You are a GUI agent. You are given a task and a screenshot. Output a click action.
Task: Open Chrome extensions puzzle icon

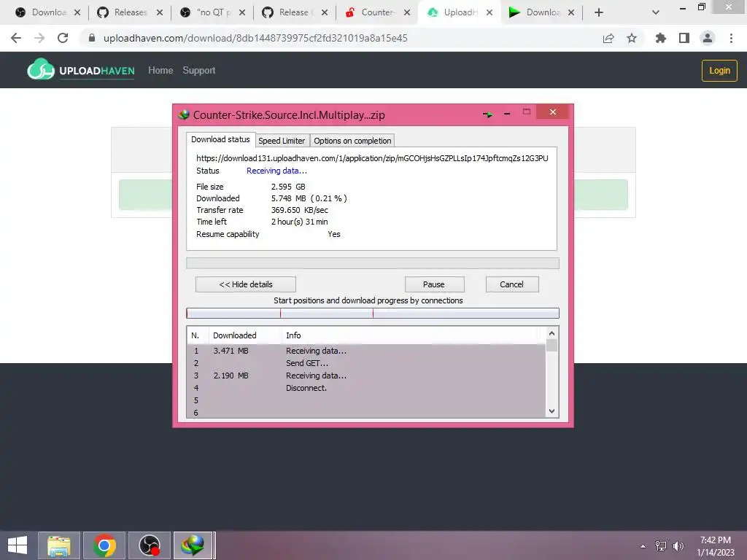660,38
